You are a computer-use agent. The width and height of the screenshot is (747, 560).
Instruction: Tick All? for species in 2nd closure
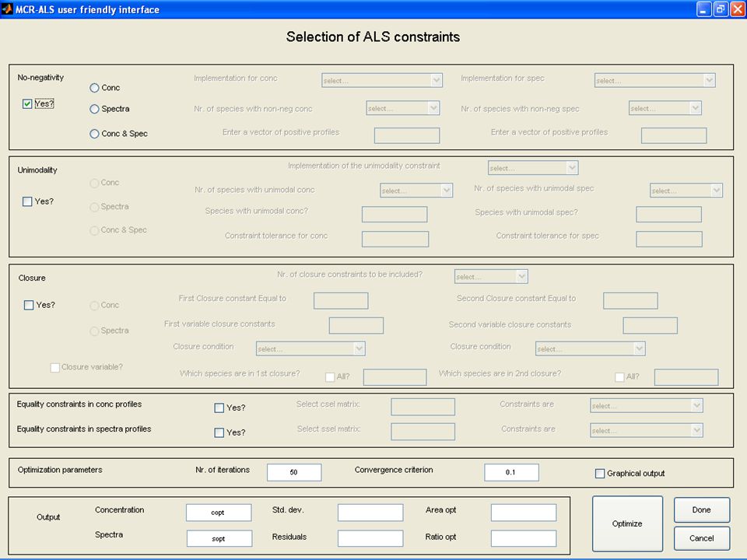tap(619, 376)
